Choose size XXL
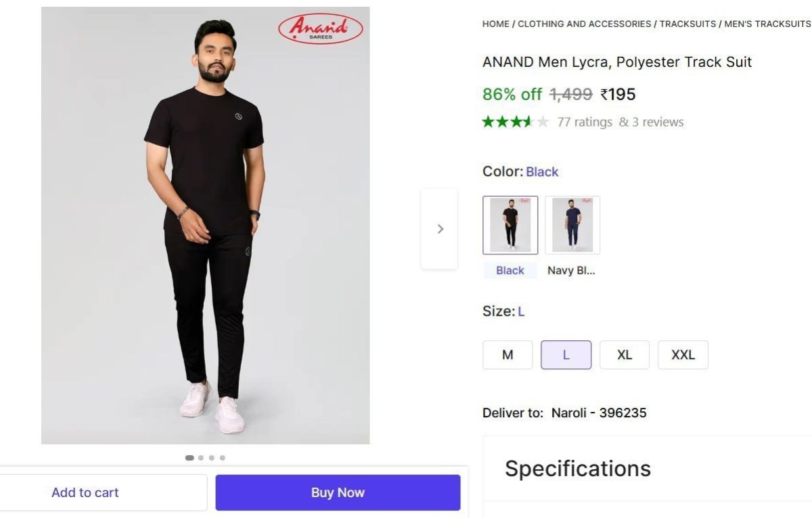This screenshot has height=518, width=812. [683, 355]
